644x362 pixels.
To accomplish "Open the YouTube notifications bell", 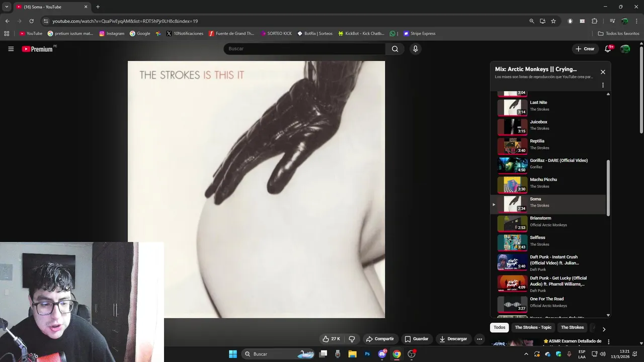I will pos(608,49).
